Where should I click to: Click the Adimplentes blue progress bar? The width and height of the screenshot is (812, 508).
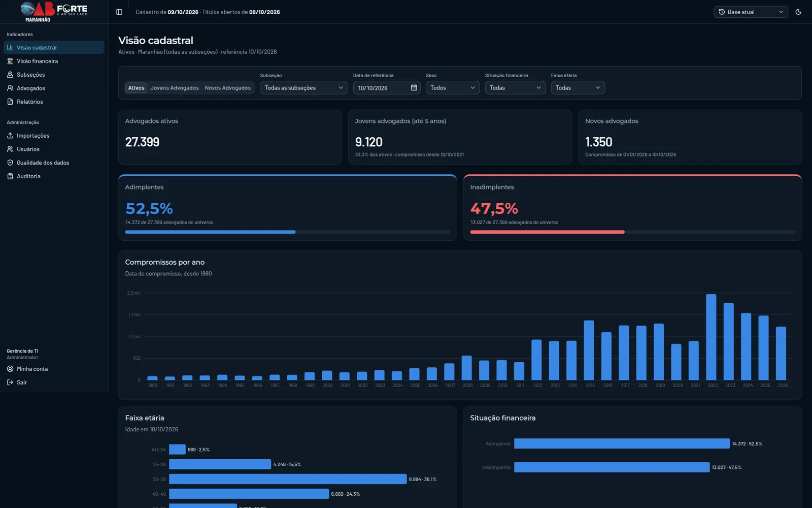[x=210, y=232]
